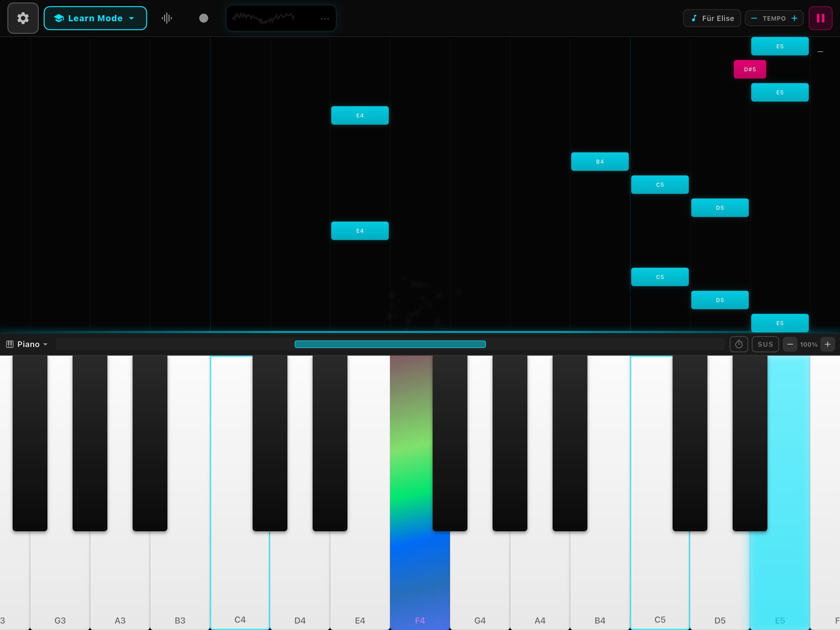Click the keyboard range scrollbar thumb

tap(390, 344)
